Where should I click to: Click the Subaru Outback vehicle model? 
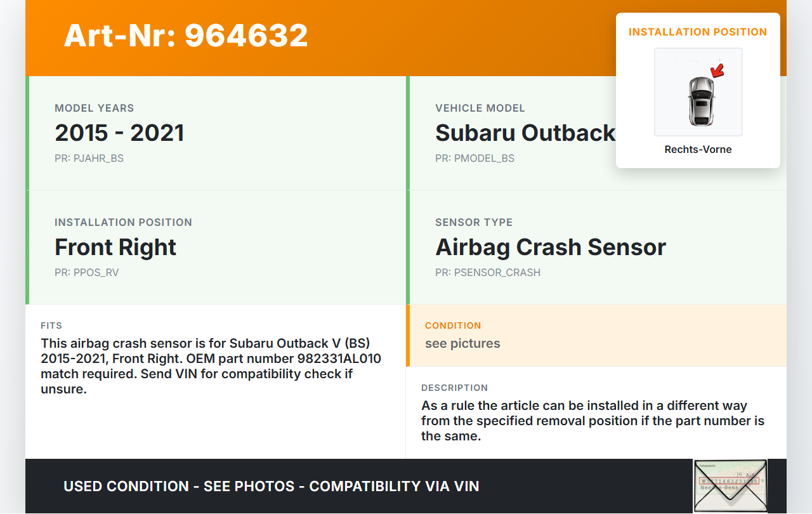pos(525,133)
